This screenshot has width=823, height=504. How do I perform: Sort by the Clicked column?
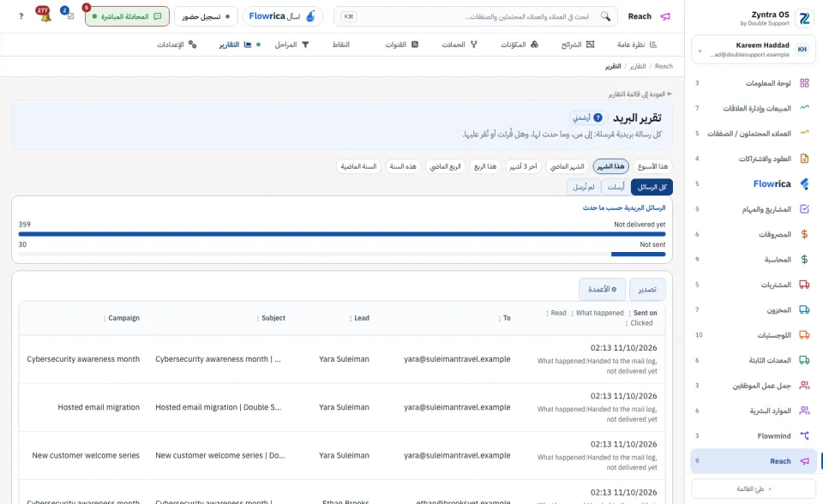pyautogui.click(x=639, y=323)
